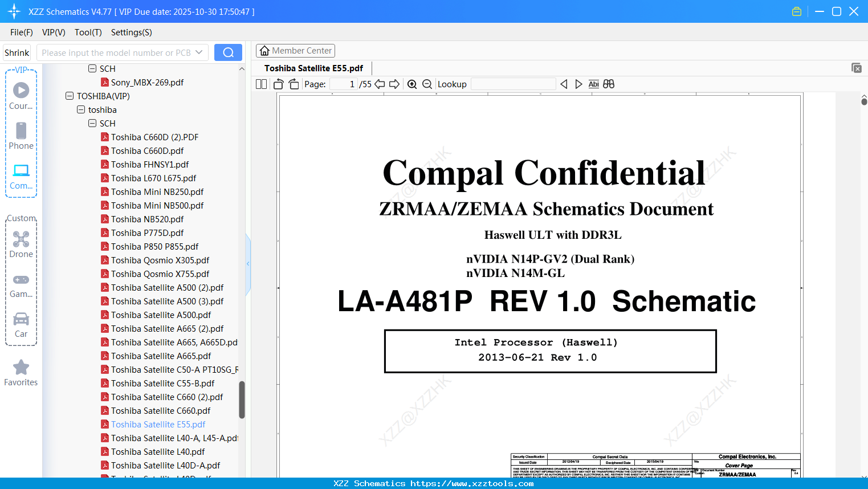This screenshot has width=868, height=489.
Task: Open Toshiba Satellite A665 (2).pdf
Action: coord(162,329)
